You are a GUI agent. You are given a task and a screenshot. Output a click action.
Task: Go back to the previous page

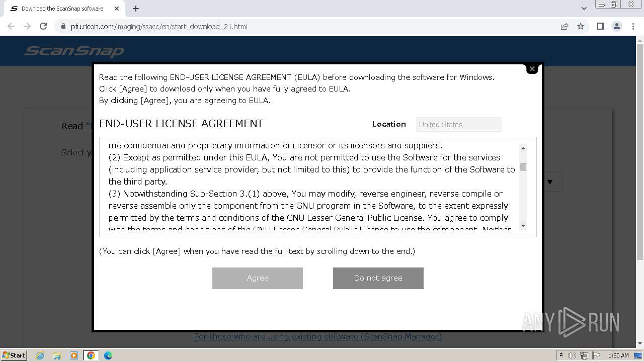coord(11,26)
